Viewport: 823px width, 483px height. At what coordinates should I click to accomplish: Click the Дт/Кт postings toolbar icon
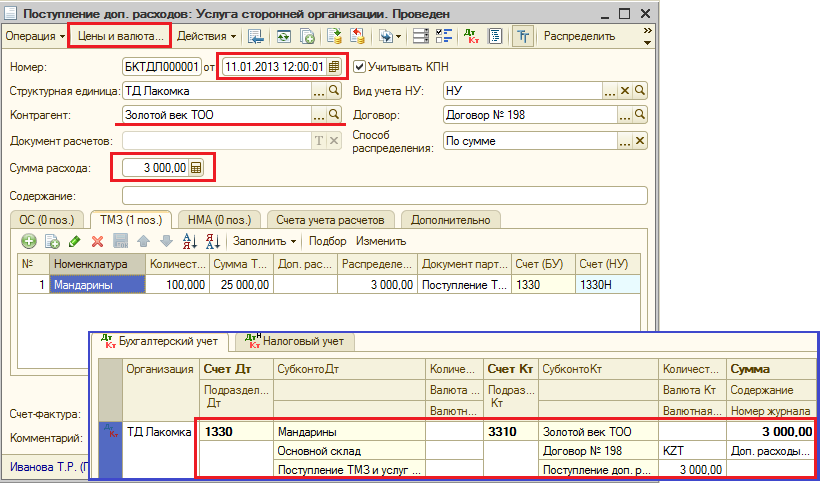472,36
